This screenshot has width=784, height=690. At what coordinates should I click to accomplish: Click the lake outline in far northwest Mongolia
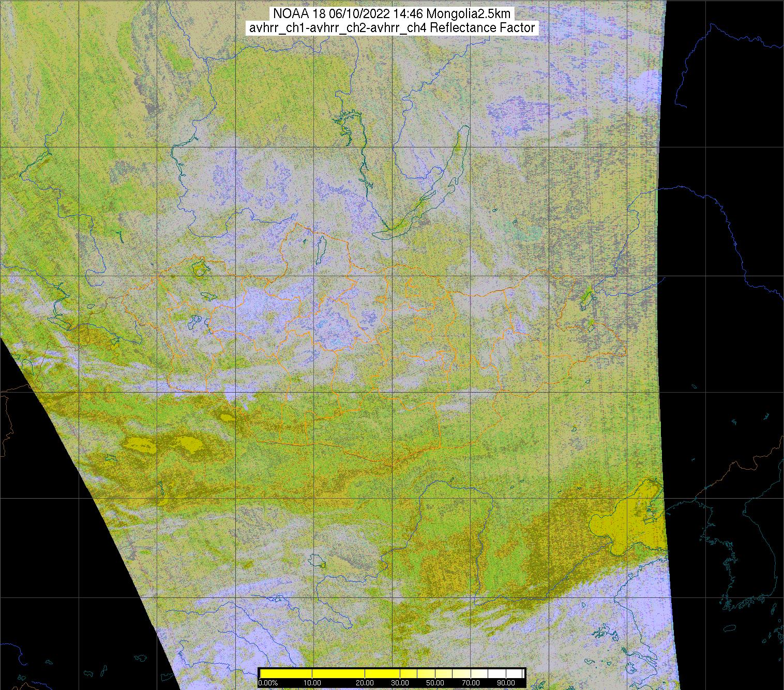pos(199,268)
